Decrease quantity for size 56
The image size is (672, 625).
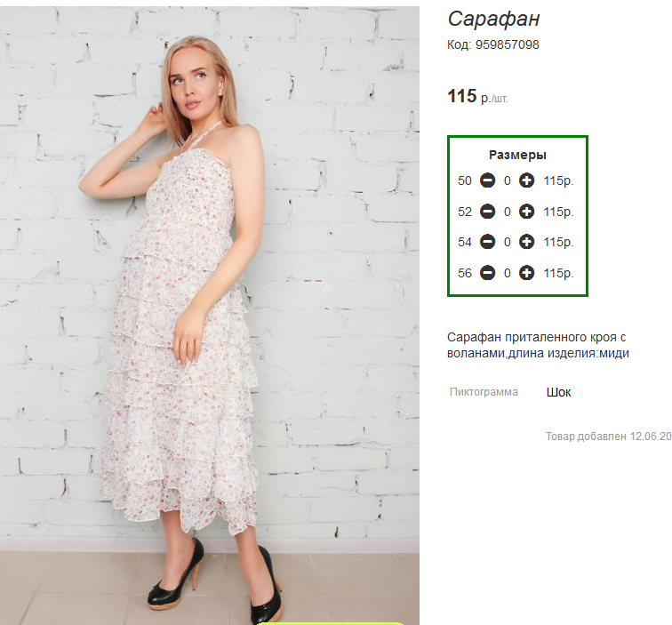pyautogui.click(x=487, y=273)
